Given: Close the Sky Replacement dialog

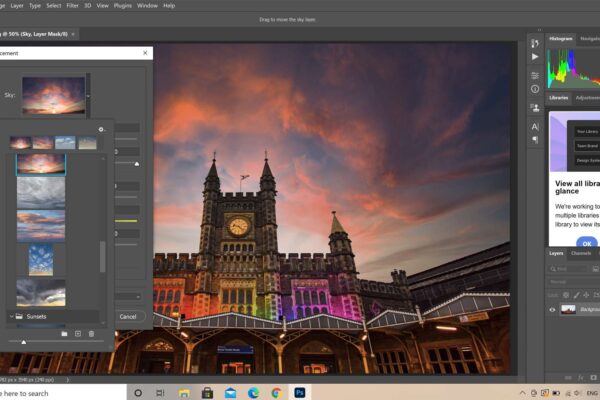Looking at the screenshot, I should point(145,53).
